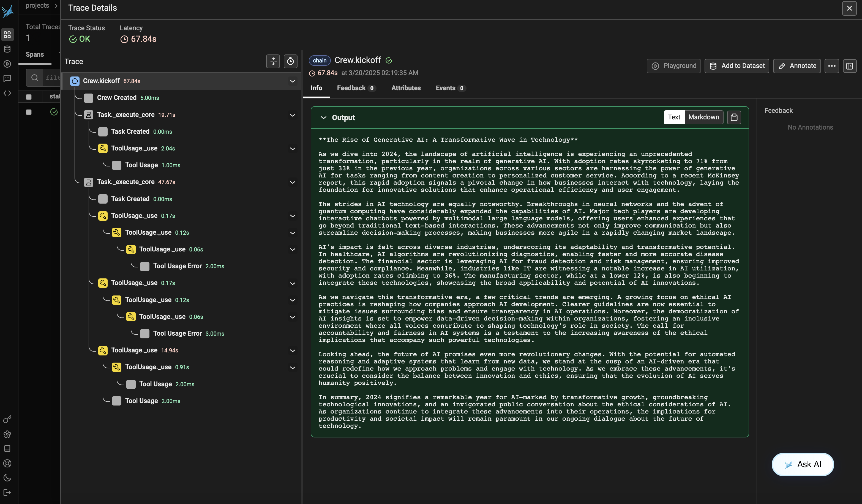Collapse the Crew.kickoff span chevron

pos(293,81)
